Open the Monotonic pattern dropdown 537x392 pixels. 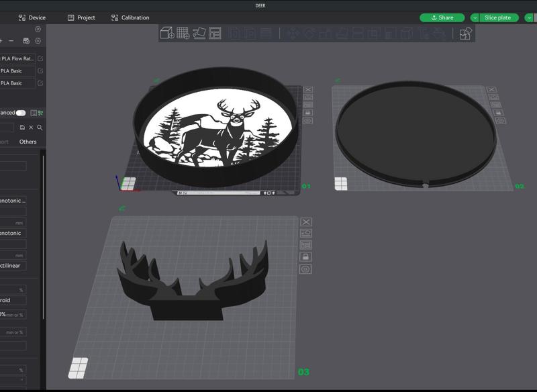click(13, 233)
